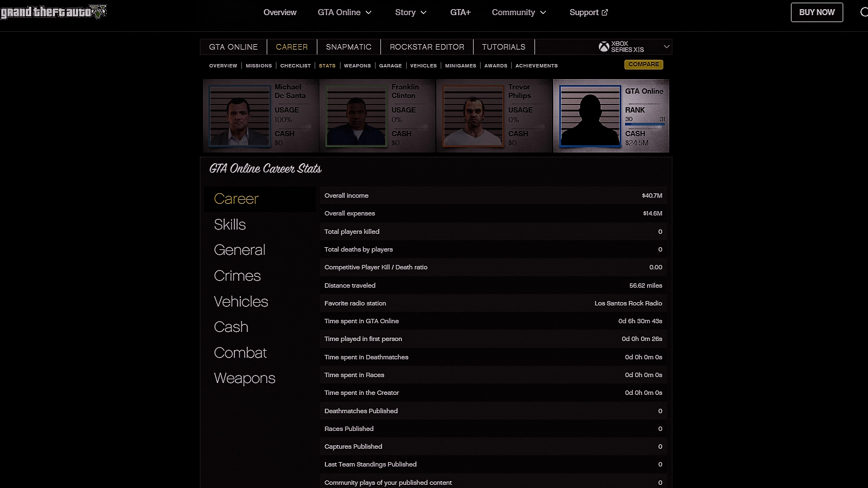Select the ACHIEVEMENTS sub-tab

coord(537,66)
